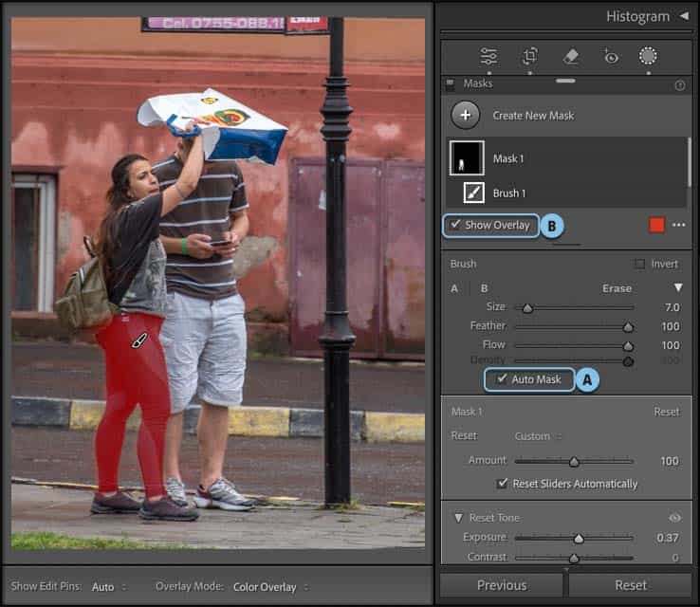Click the Feather value 100
The height and width of the screenshot is (607, 700).
click(671, 326)
